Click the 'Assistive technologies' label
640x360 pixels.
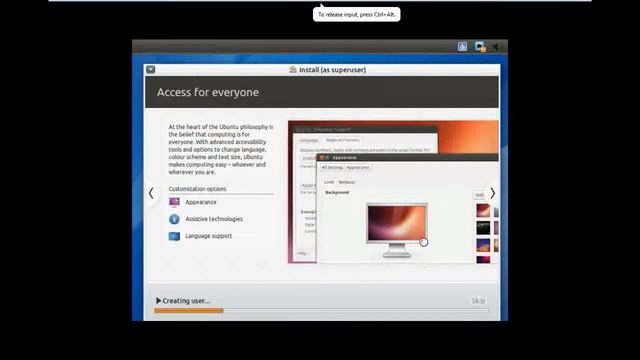[x=214, y=219]
